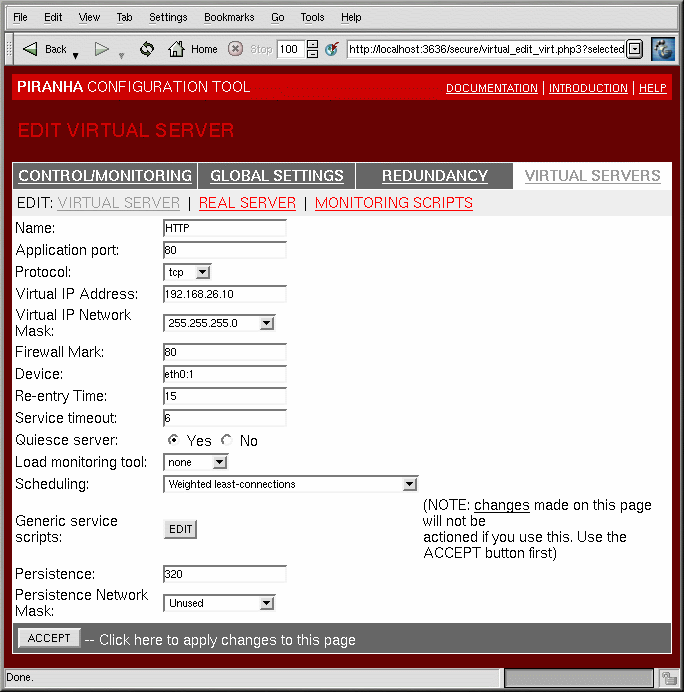Screen dimensions: 684x692
Task: Open the Persistence Network Mask dropdown
Action: pos(219,603)
